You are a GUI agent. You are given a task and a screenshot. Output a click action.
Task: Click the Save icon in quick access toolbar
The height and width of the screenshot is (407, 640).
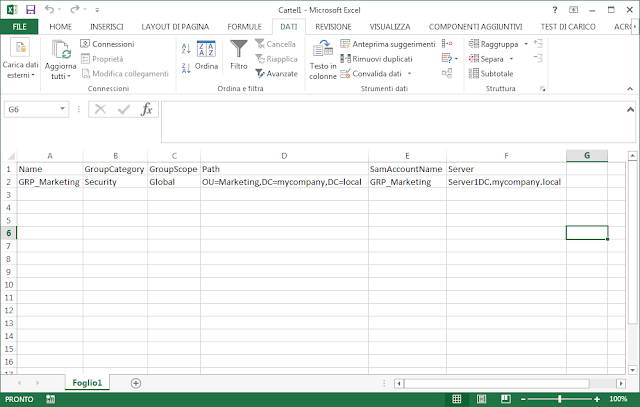coord(31,9)
